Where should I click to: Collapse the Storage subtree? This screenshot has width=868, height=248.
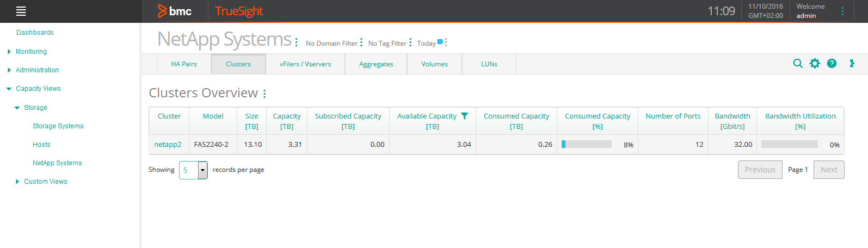point(17,108)
